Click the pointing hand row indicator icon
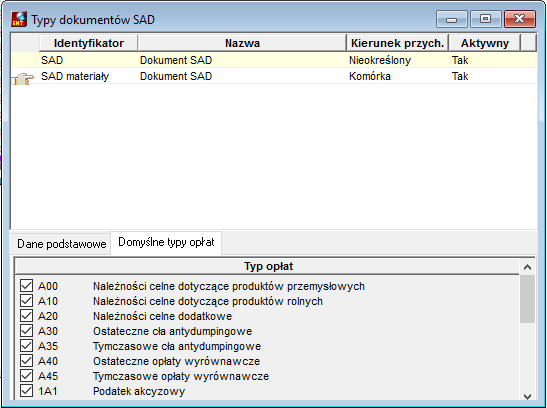Viewport: 547px width, 408px height. tap(24, 78)
